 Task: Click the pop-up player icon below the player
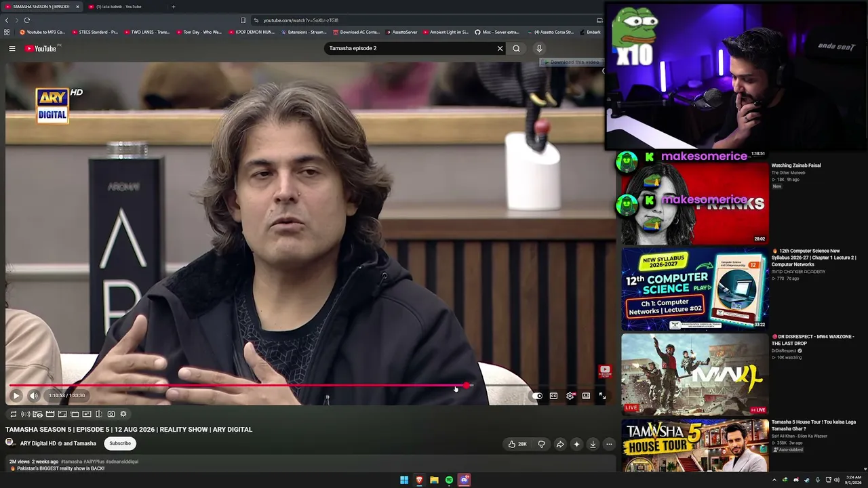(87, 414)
